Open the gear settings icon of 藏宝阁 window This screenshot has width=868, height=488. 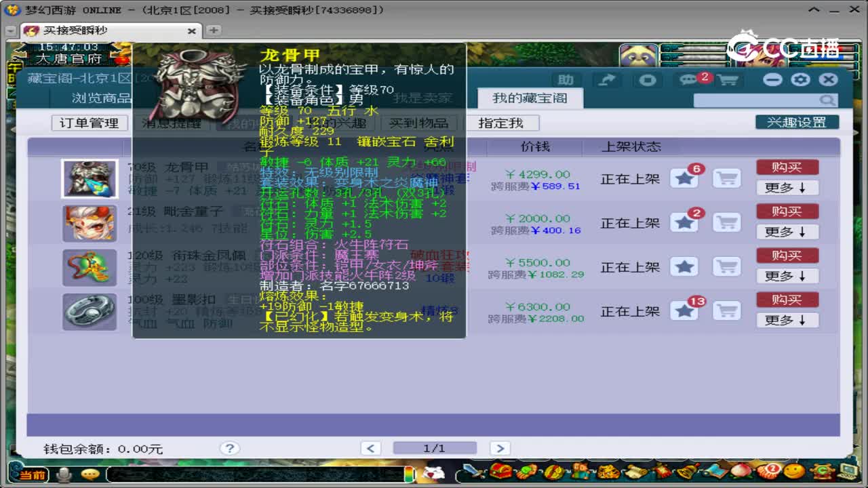(801, 79)
